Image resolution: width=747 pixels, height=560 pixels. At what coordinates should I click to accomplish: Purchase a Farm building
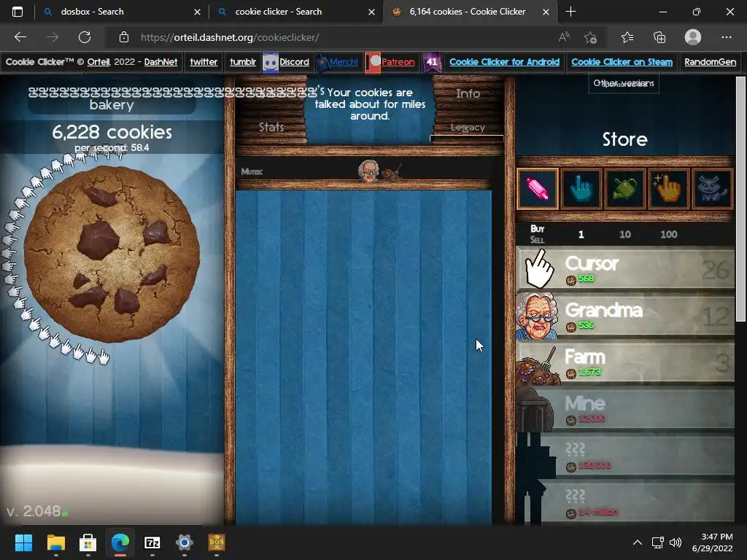pyautogui.click(x=625, y=362)
